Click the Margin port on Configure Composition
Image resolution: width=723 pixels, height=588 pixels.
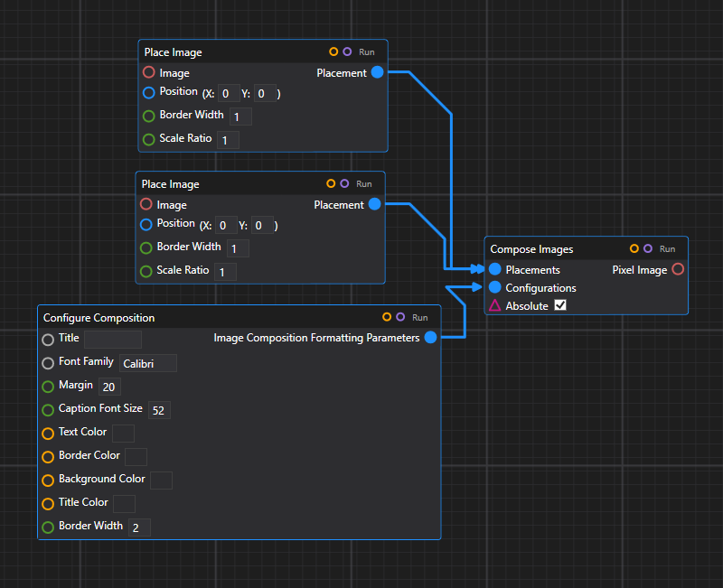tap(48, 387)
